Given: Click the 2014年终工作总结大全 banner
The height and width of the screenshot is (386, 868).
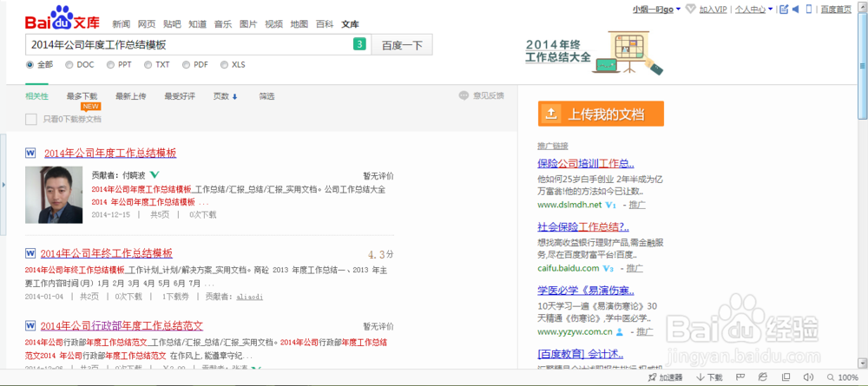Looking at the screenshot, I should click(x=594, y=53).
